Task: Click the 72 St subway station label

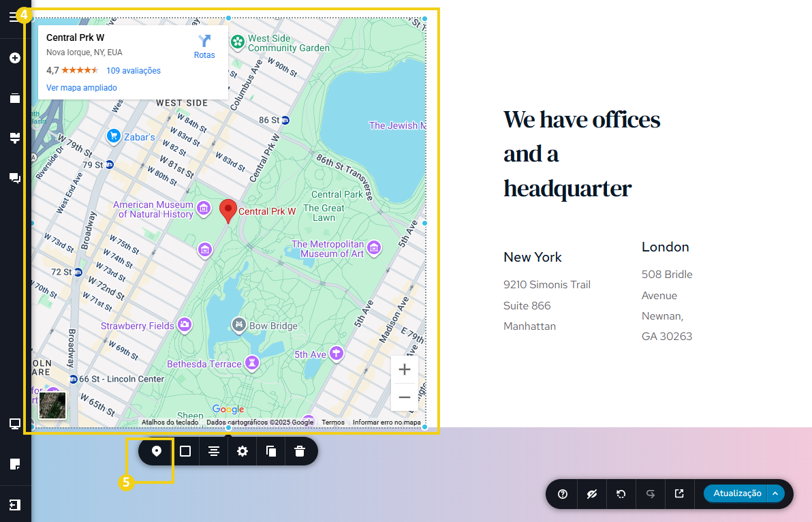Action: (x=67, y=272)
